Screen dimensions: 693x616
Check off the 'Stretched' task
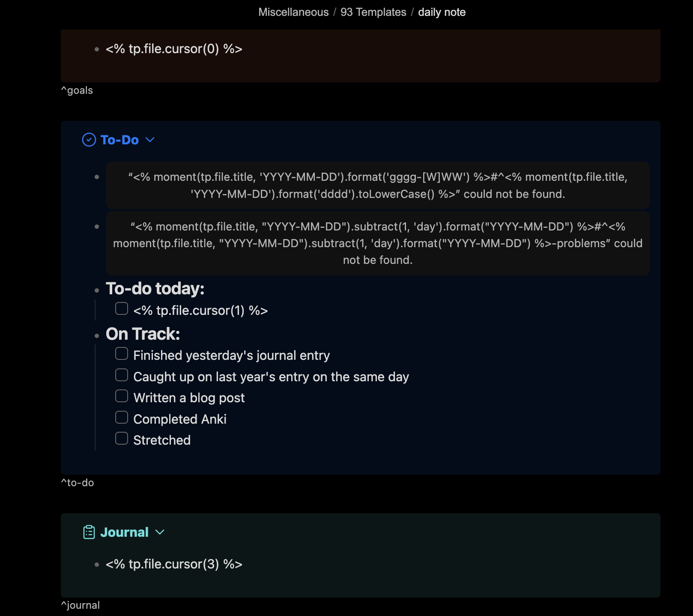pyautogui.click(x=122, y=439)
